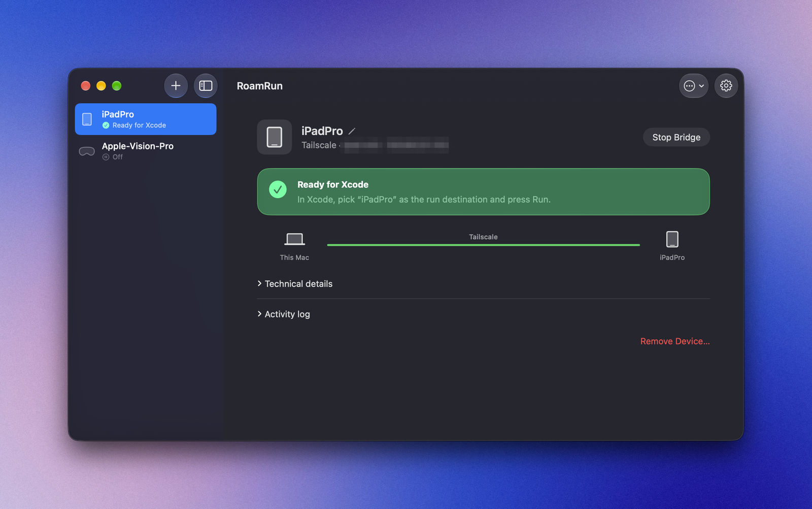Minimize the RoamRun window
The image size is (812, 509).
pos(101,86)
